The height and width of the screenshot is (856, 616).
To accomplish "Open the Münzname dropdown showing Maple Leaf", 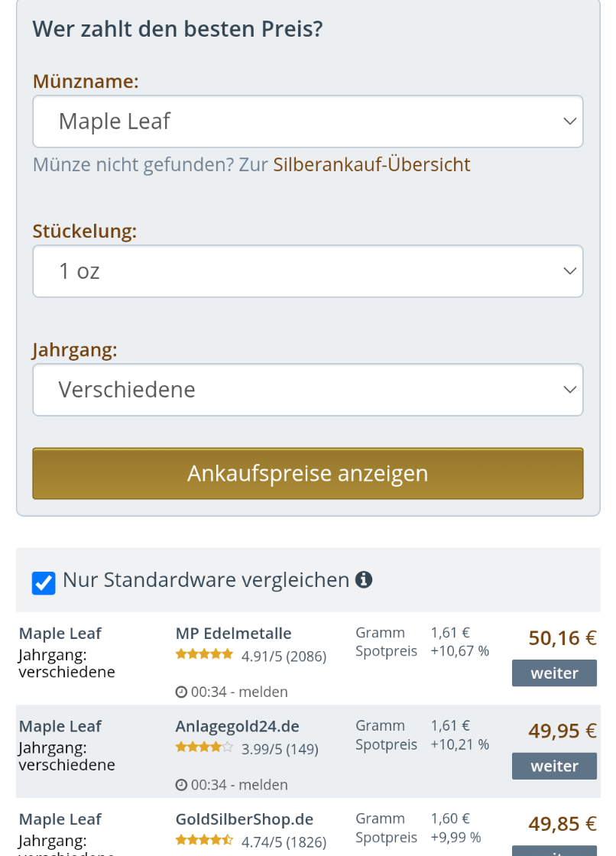I will (307, 122).
